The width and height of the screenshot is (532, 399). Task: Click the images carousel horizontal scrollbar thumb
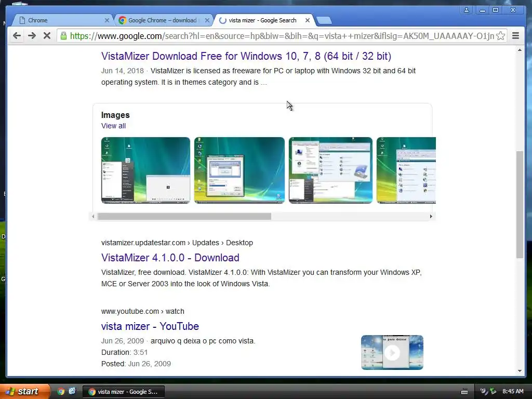coord(184,217)
